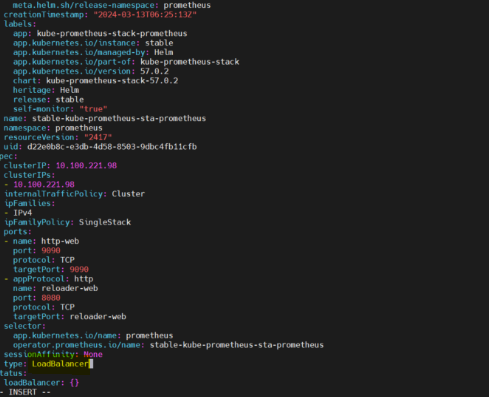This screenshot has width=489, height=397.
Task: Click the type value LoadBalancer
Action: pyautogui.click(x=61, y=364)
